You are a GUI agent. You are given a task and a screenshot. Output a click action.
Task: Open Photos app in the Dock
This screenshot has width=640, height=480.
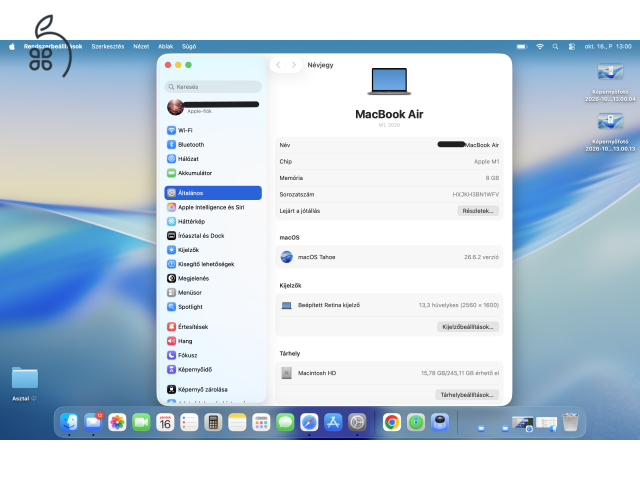coord(117,422)
